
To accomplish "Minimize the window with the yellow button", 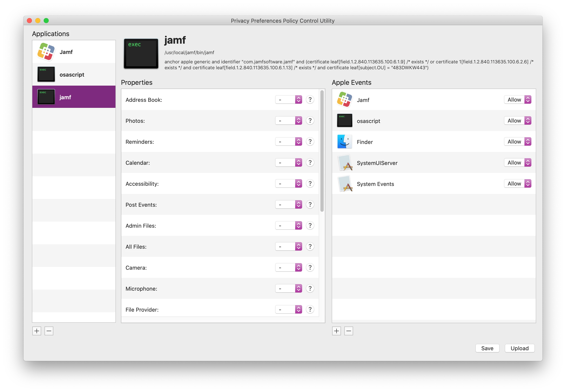I will [x=38, y=21].
